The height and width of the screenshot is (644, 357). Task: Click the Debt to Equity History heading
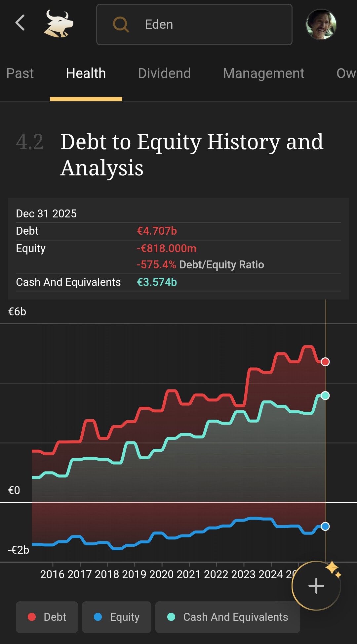pos(192,155)
